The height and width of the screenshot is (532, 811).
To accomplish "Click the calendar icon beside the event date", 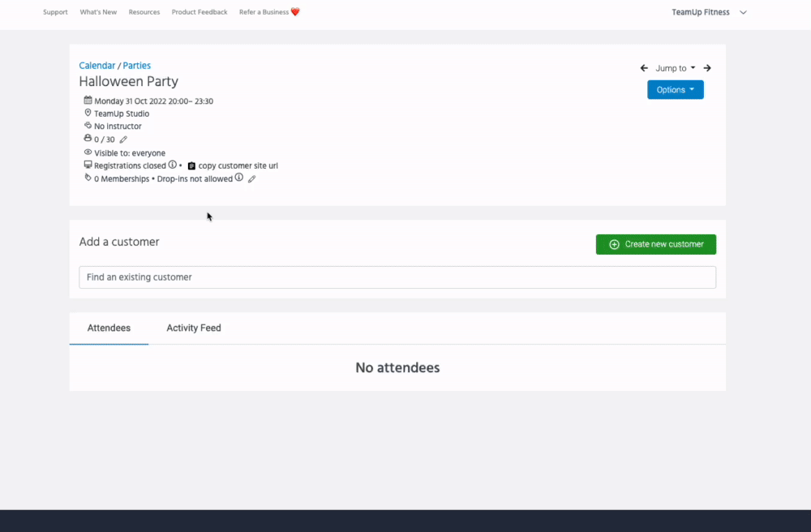I will point(88,101).
